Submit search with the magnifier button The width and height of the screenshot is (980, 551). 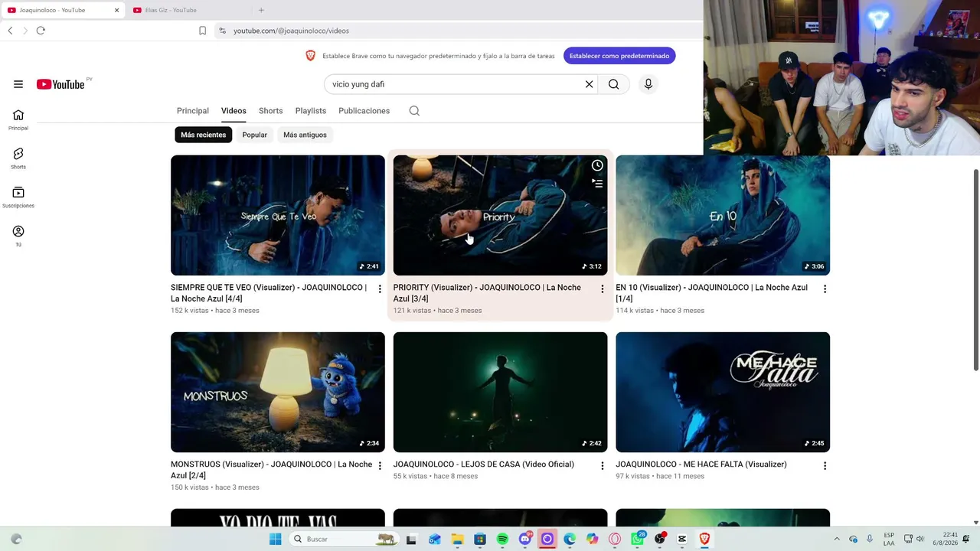(x=613, y=84)
